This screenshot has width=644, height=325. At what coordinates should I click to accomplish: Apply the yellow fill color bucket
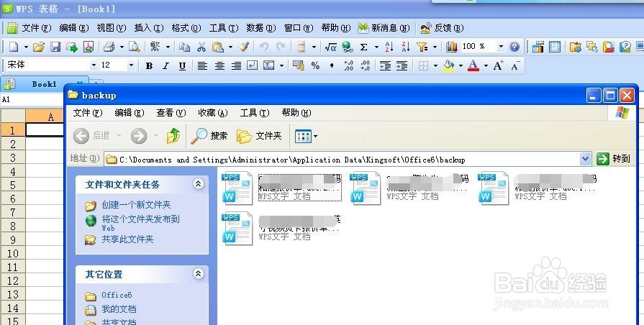[x=449, y=65]
